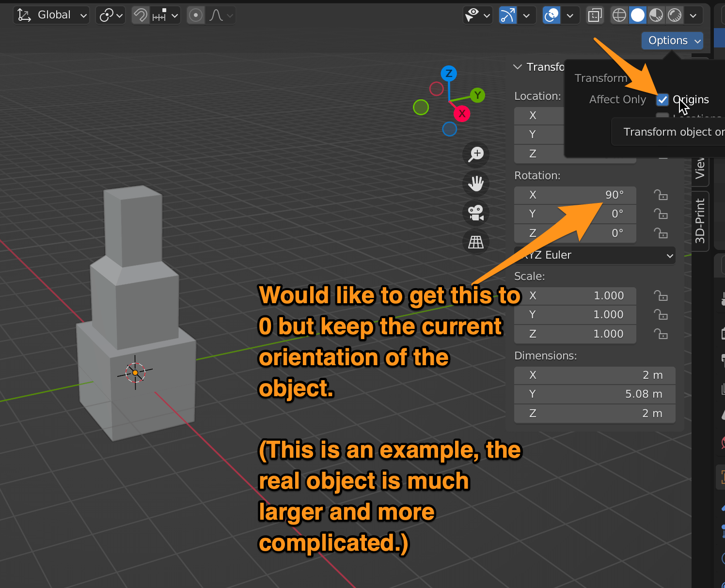
Task: Click the camera view gizmo
Action: point(476,213)
